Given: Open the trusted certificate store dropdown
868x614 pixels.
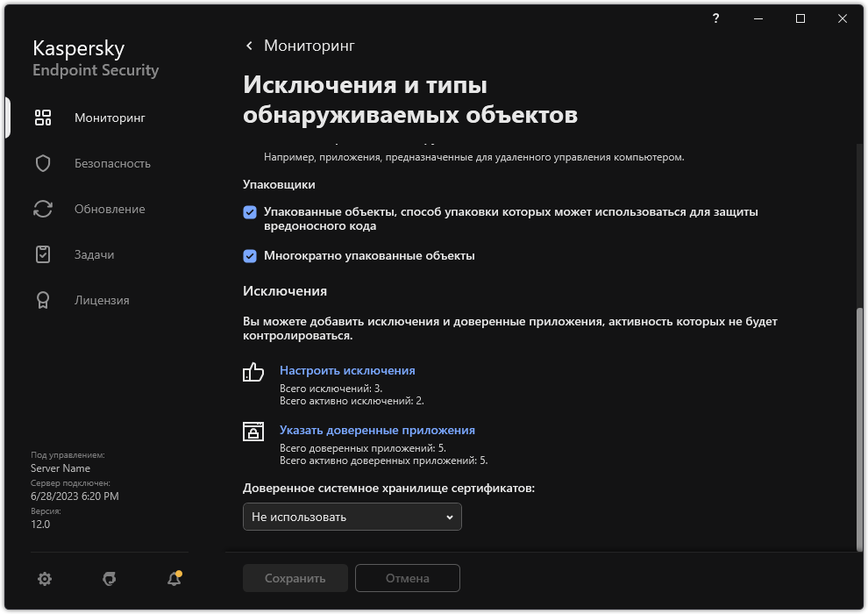Looking at the screenshot, I should pyautogui.click(x=352, y=517).
